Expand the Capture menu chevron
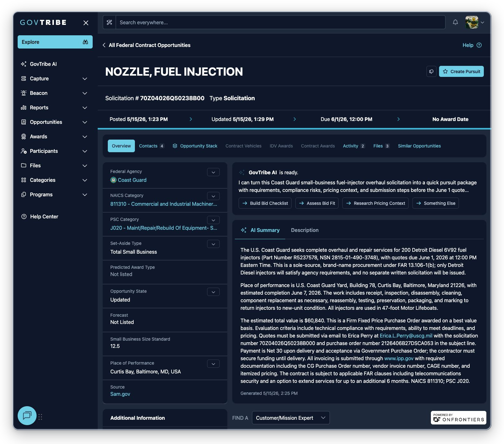 click(x=85, y=78)
